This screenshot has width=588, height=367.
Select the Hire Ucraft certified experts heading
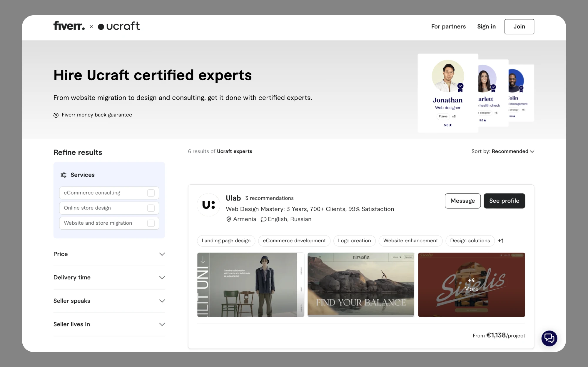pos(153,75)
